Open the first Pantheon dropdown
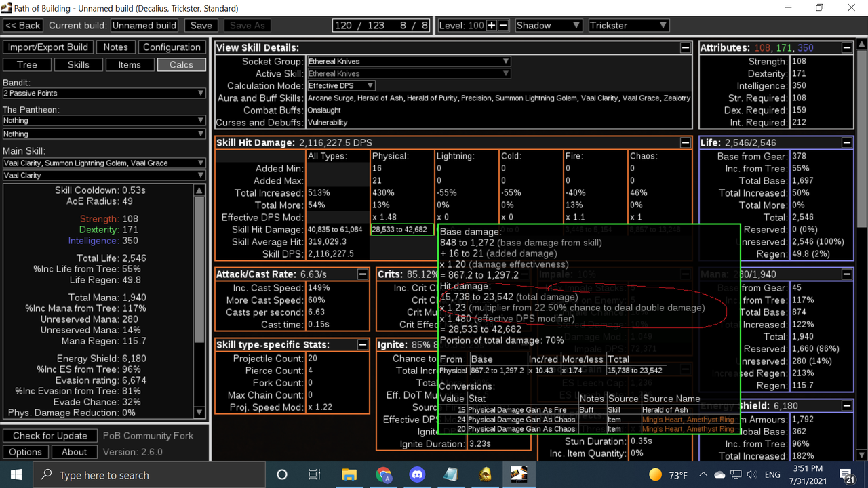Screen dimensions: 868x488 pos(104,120)
